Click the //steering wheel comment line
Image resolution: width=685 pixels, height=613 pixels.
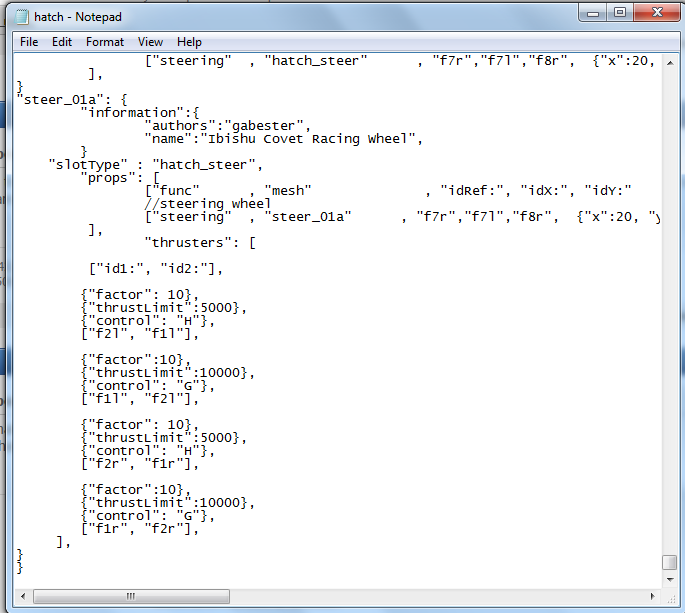click(x=208, y=204)
